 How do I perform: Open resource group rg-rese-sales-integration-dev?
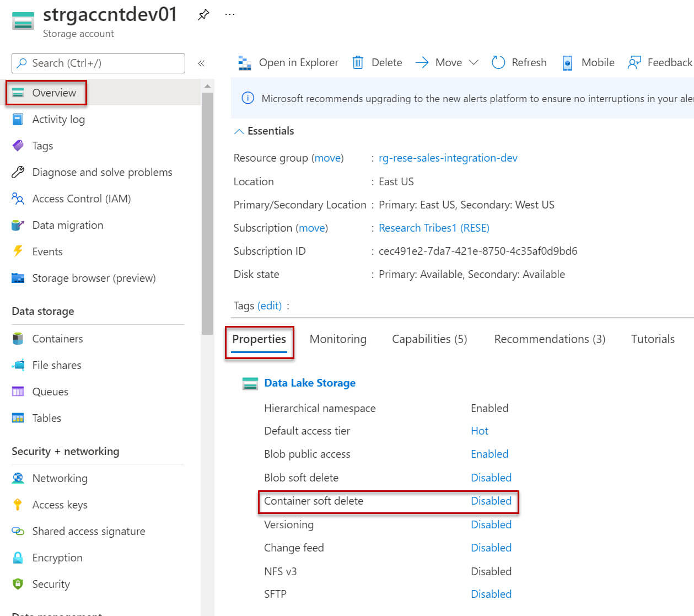[x=448, y=158]
